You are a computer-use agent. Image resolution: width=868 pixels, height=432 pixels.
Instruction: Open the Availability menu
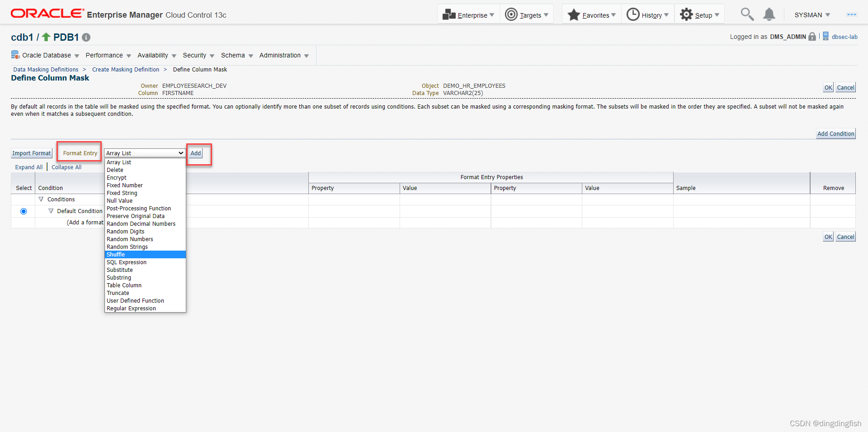tap(157, 55)
